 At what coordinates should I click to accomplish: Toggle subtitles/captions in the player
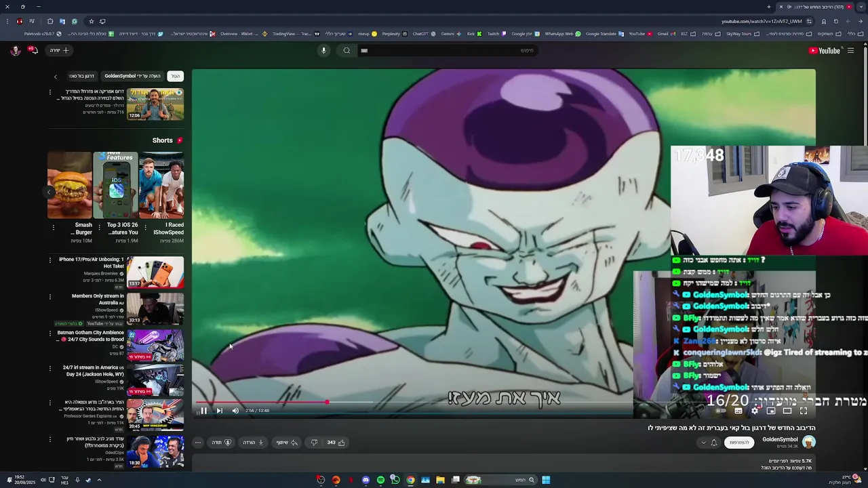(738, 411)
